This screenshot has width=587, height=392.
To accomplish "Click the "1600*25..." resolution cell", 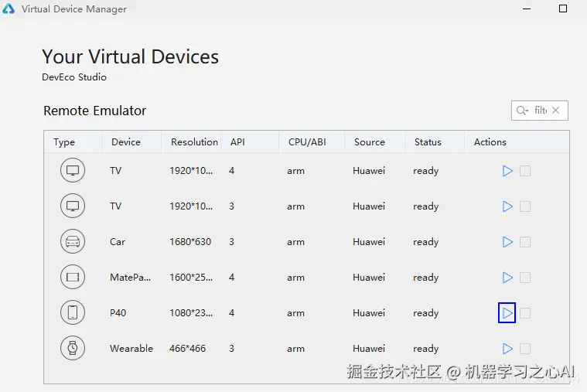I will pos(191,278).
